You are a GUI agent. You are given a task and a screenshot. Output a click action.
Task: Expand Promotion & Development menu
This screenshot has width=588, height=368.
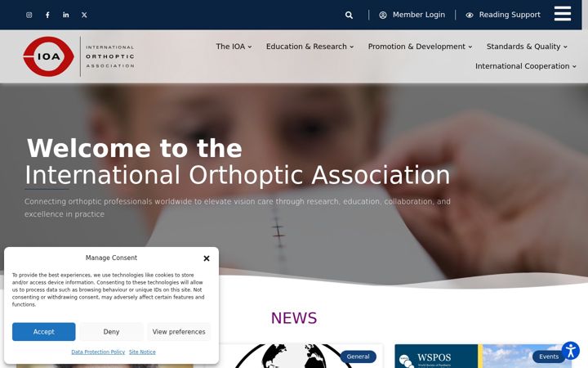coord(420,47)
